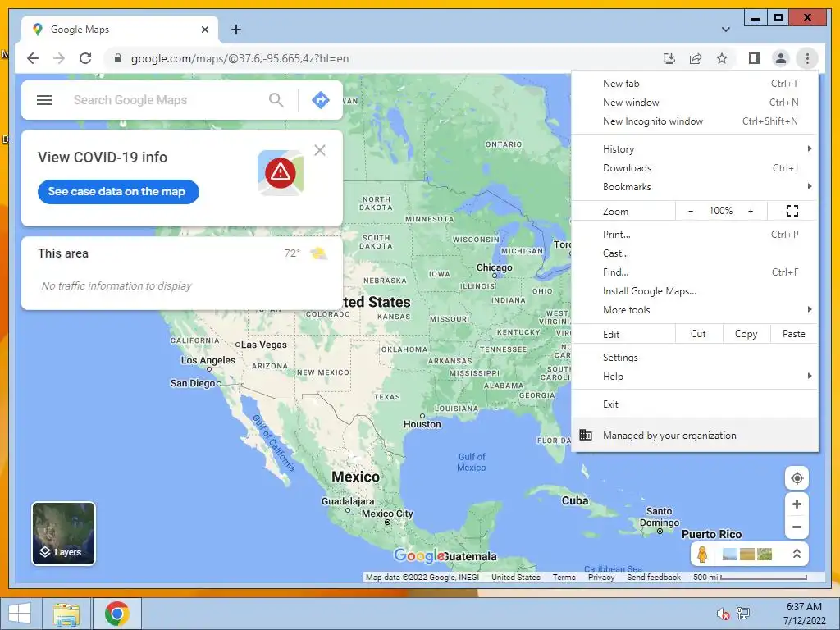This screenshot has height=630, width=840.
Task: Expand the Bookmarks submenu
Action: click(695, 187)
